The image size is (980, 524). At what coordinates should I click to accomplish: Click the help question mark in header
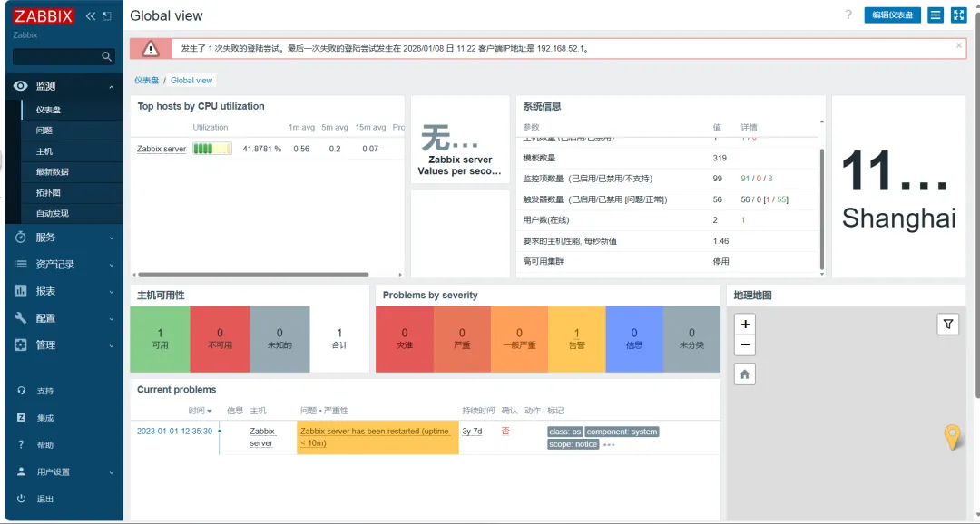pos(848,15)
